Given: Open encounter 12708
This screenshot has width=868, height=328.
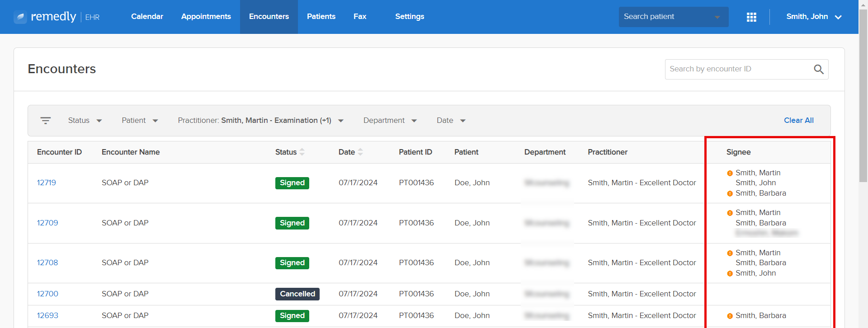Looking at the screenshot, I should pyautogui.click(x=47, y=263).
